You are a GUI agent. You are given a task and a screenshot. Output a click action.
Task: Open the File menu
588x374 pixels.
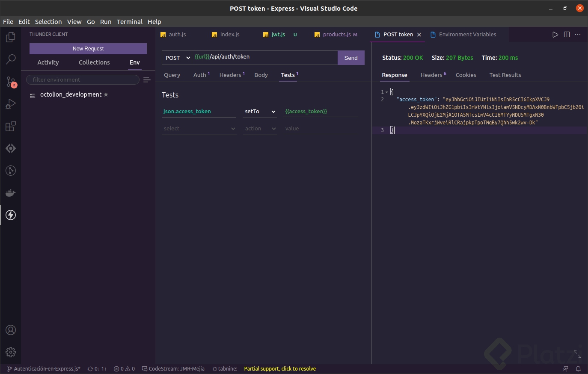8,22
